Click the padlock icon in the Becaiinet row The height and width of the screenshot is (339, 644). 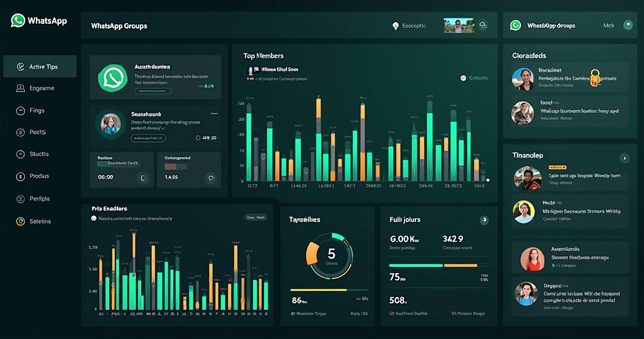tap(595, 78)
